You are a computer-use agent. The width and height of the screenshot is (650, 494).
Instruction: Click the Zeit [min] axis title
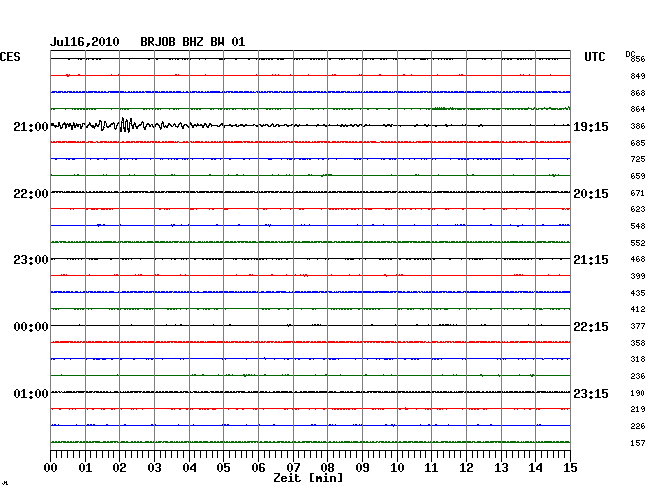tap(308, 478)
